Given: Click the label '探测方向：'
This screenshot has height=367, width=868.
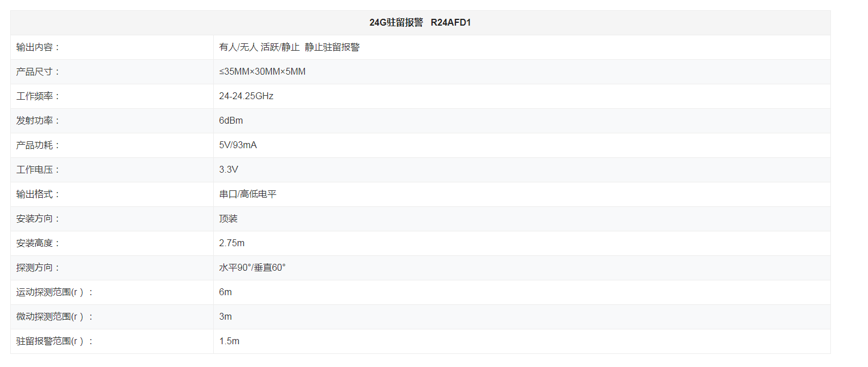Looking at the screenshot, I should pos(38,268).
